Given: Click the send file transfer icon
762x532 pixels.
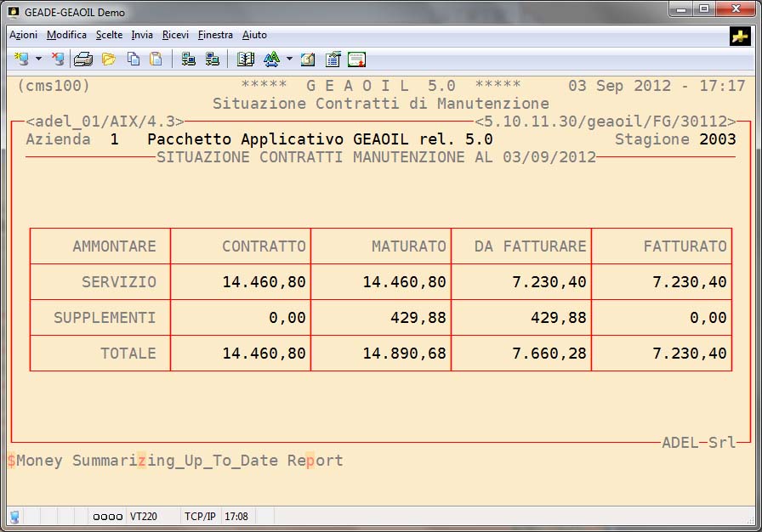Looking at the screenshot, I should [189, 59].
